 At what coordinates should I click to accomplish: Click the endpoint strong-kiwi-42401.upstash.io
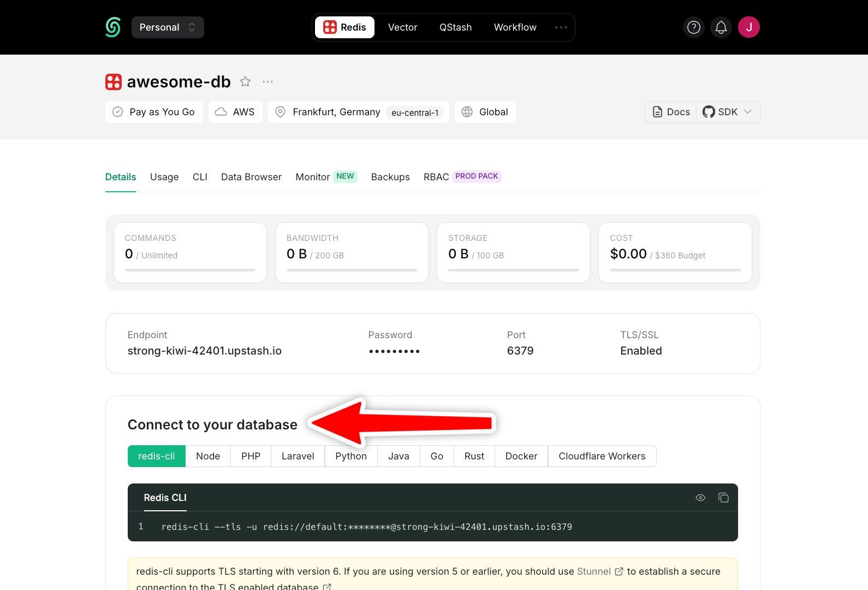205,351
